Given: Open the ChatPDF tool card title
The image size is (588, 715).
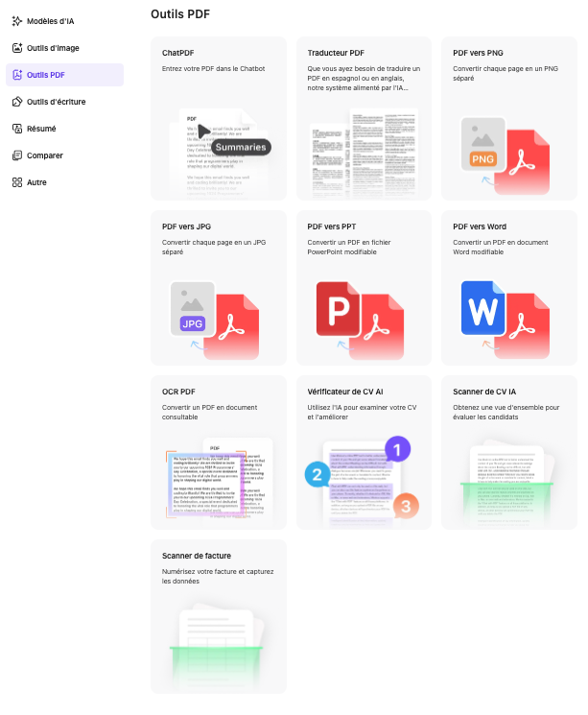Looking at the screenshot, I should pos(177,53).
